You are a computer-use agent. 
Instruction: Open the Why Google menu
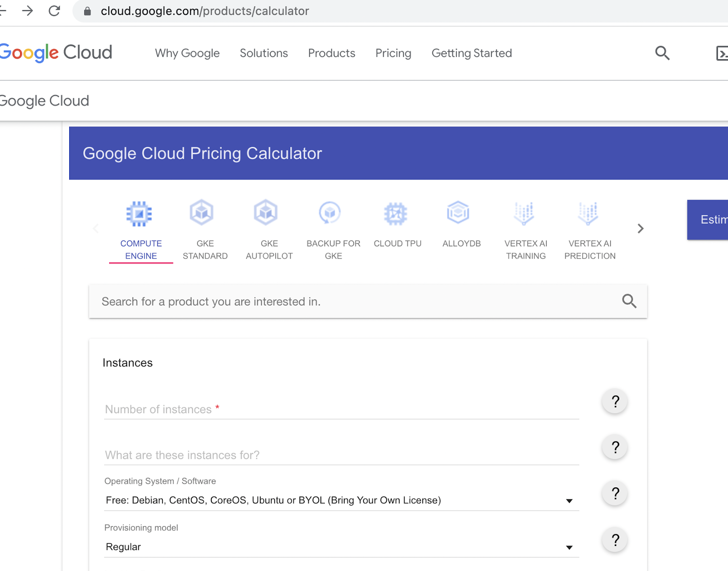(x=187, y=53)
